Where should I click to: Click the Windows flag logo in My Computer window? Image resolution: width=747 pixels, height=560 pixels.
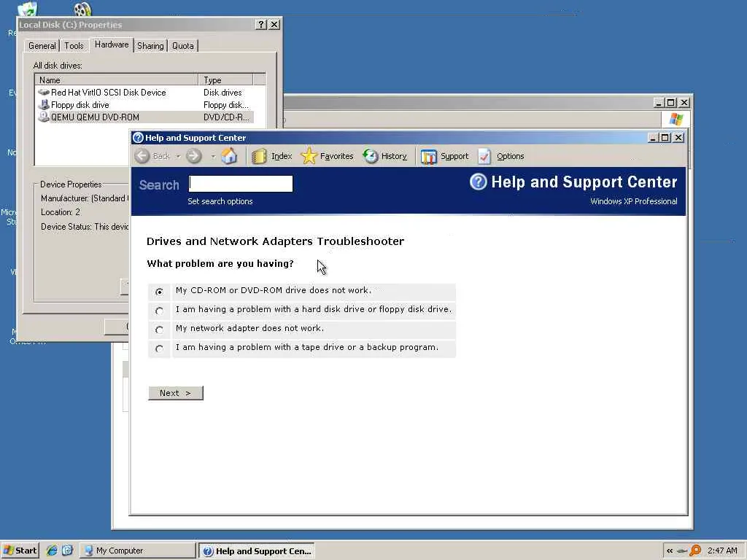tap(676, 119)
